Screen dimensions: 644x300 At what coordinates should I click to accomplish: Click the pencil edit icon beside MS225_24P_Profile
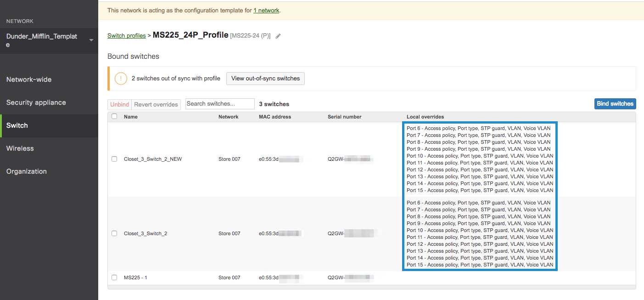(278, 35)
